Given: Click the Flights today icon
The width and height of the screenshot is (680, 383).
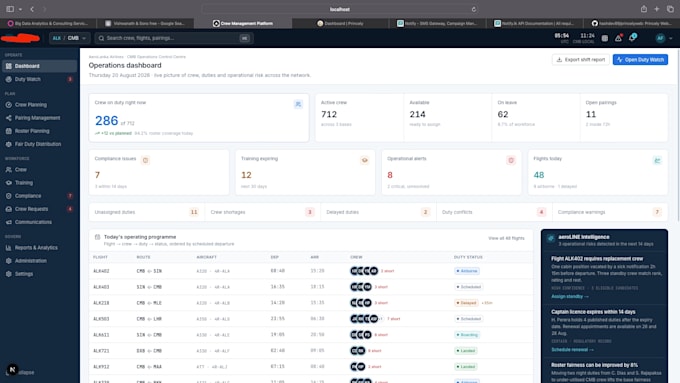Looking at the screenshot, I should pyautogui.click(x=657, y=160).
